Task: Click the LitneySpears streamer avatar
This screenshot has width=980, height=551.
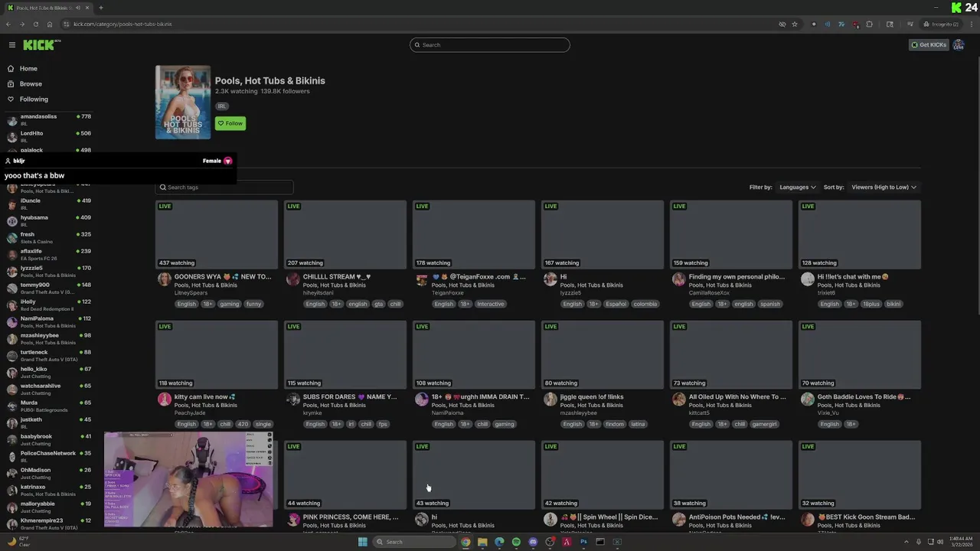Action: tap(164, 279)
